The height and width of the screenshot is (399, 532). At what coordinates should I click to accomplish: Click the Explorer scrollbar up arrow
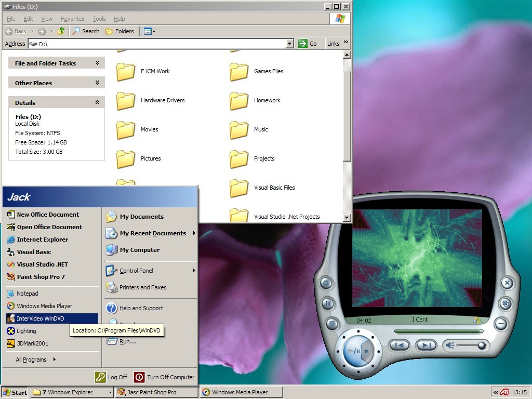tap(347, 55)
